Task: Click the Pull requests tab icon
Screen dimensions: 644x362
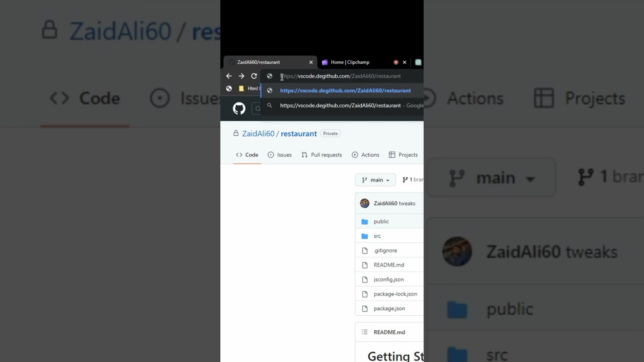Action: [x=304, y=155]
